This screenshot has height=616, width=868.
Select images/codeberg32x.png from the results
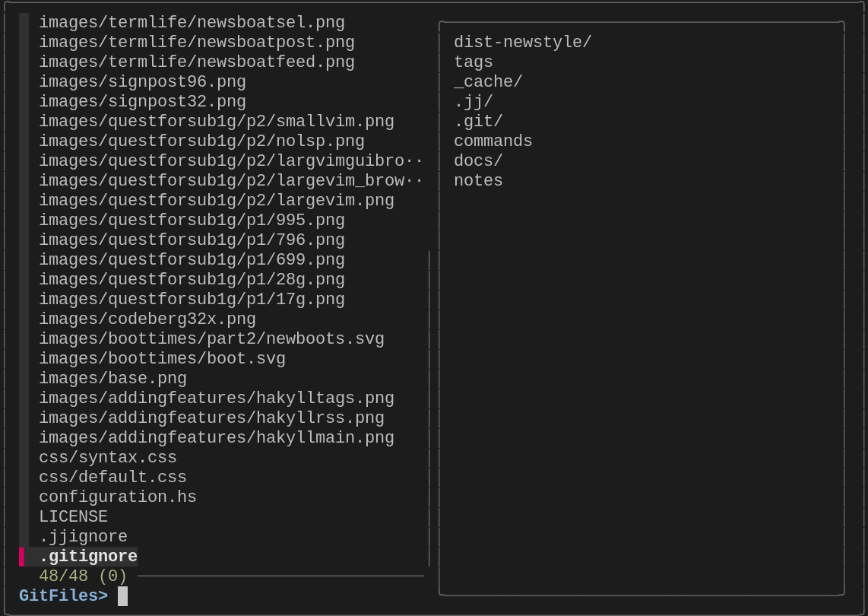pyautogui.click(x=147, y=319)
